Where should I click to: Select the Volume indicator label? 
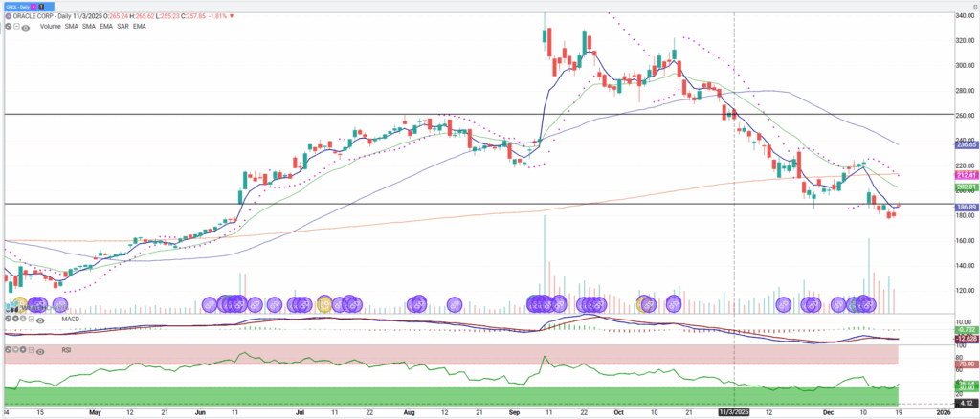(50, 27)
